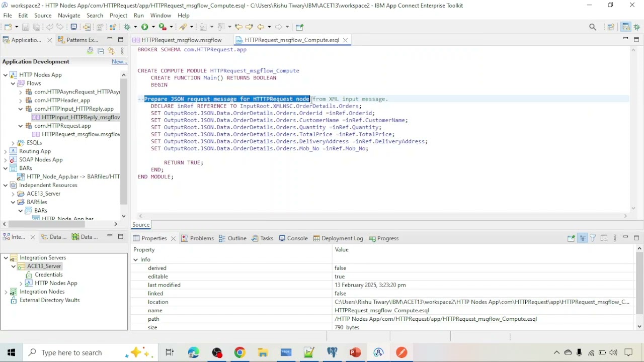This screenshot has width=644, height=362.
Task: Click the Properties filter icon
Action: (x=593, y=238)
